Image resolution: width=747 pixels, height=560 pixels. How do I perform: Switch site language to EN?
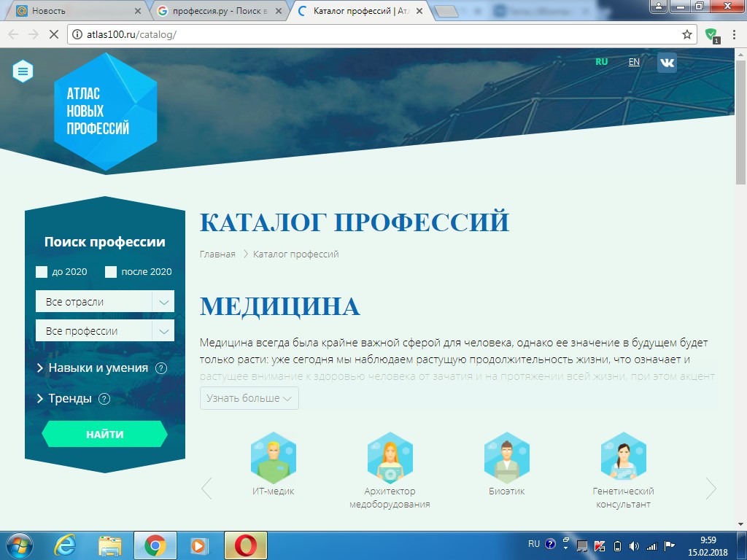(634, 62)
